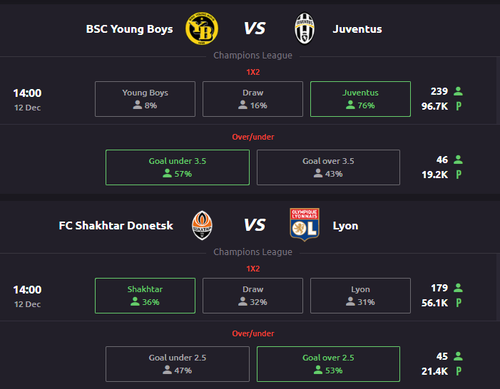Select Lyon 31% prediction option
Viewport: 500px width, 389px height.
tap(360, 296)
